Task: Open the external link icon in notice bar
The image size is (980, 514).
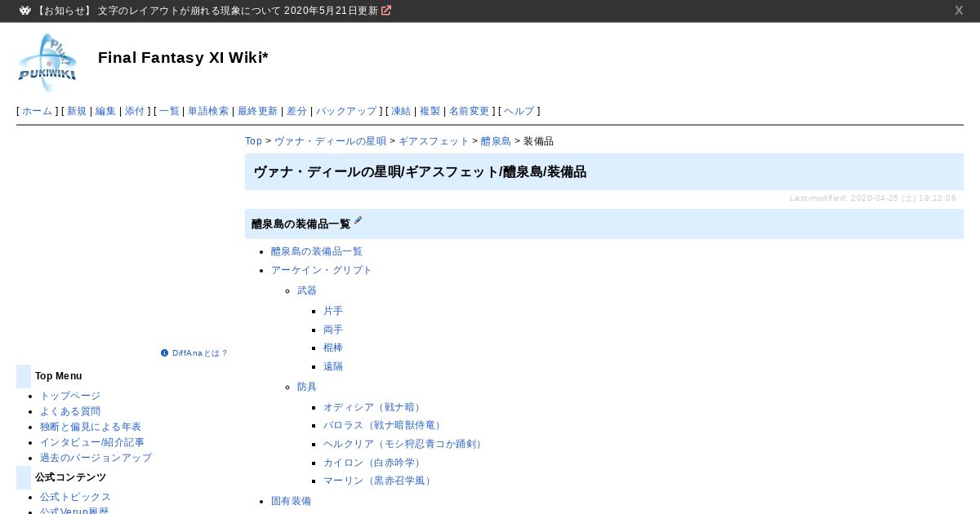Action: [x=386, y=11]
